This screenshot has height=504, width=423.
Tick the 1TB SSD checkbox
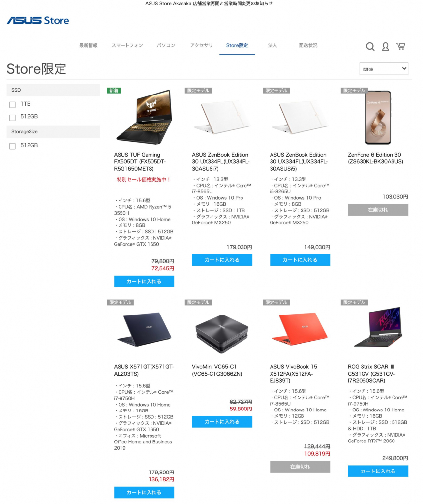click(x=12, y=105)
